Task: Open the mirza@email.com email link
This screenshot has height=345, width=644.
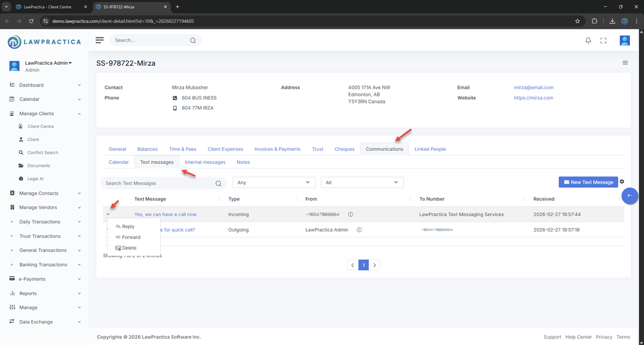Action: 533,88
